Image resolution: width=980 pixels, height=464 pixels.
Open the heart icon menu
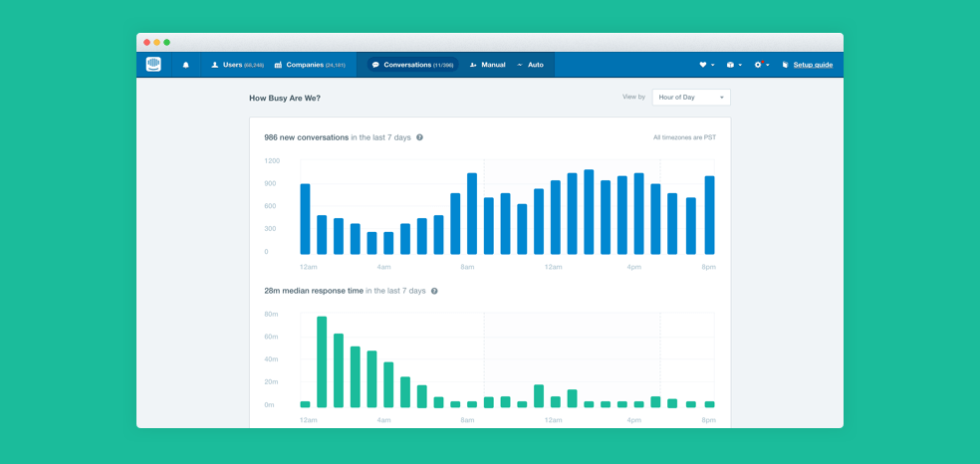[x=705, y=65]
